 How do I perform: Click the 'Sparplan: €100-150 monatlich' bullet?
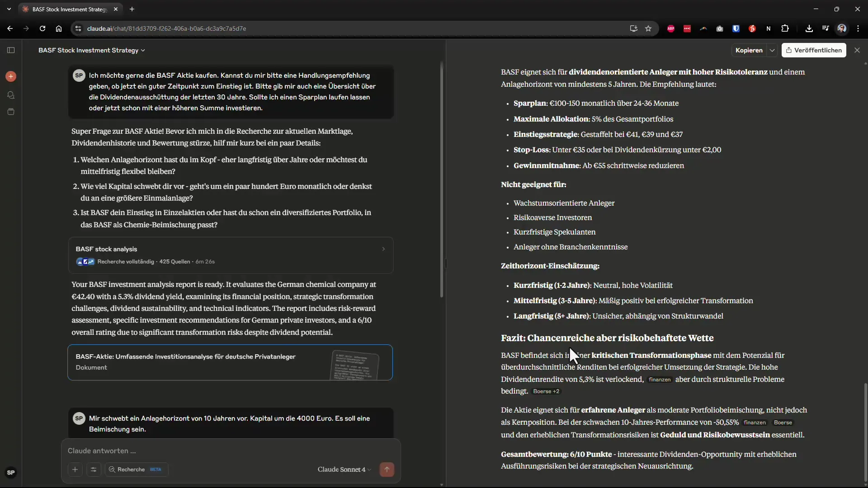[x=596, y=103]
